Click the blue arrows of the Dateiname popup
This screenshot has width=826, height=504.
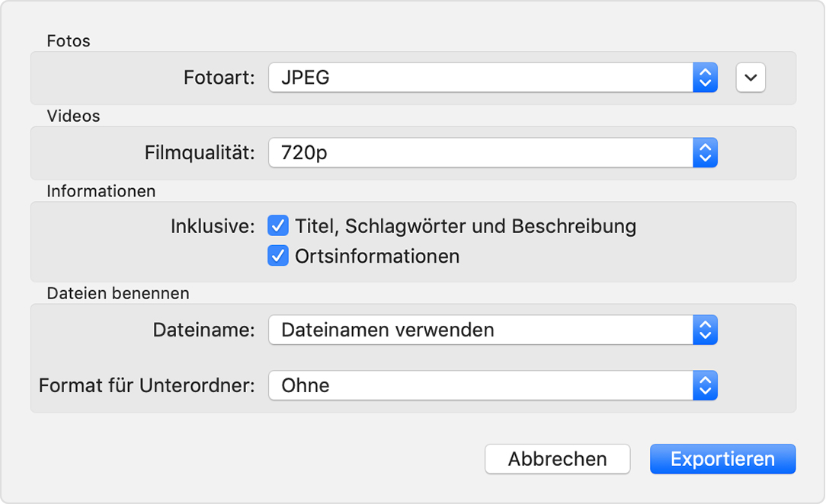click(x=705, y=330)
